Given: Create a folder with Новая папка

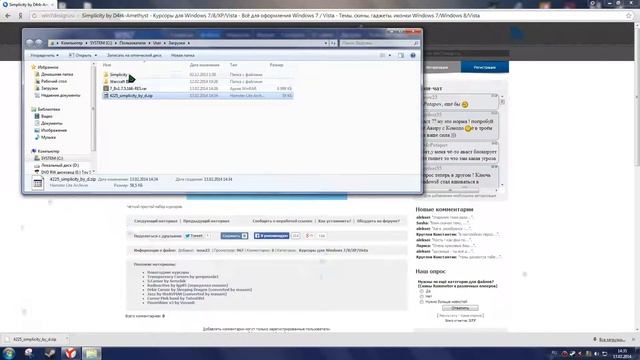Looking at the screenshot, I should [x=182, y=55].
